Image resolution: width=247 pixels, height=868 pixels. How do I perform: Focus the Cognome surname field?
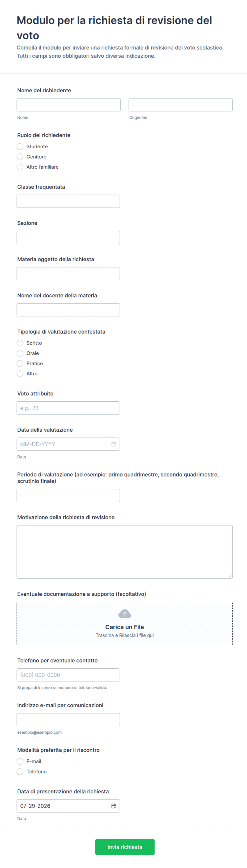181,105
